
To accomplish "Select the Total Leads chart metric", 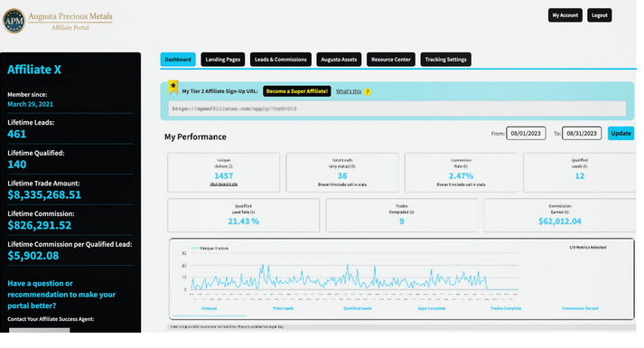I will click(x=284, y=308).
